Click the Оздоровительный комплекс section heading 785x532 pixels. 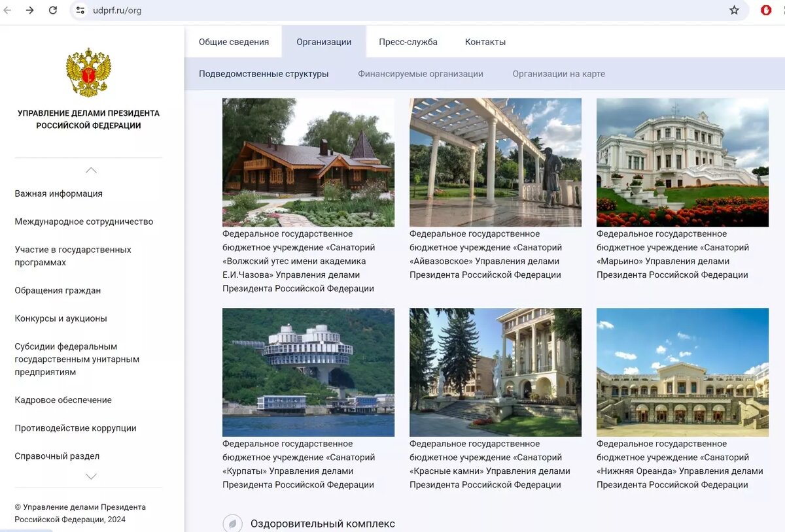point(323,524)
